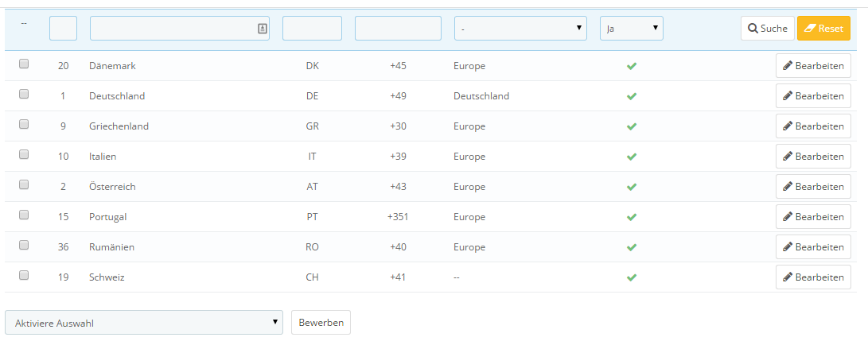Viewport: 868px width, 345px height.
Task: Check the box for Dänemark row
Action: click(x=24, y=64)
